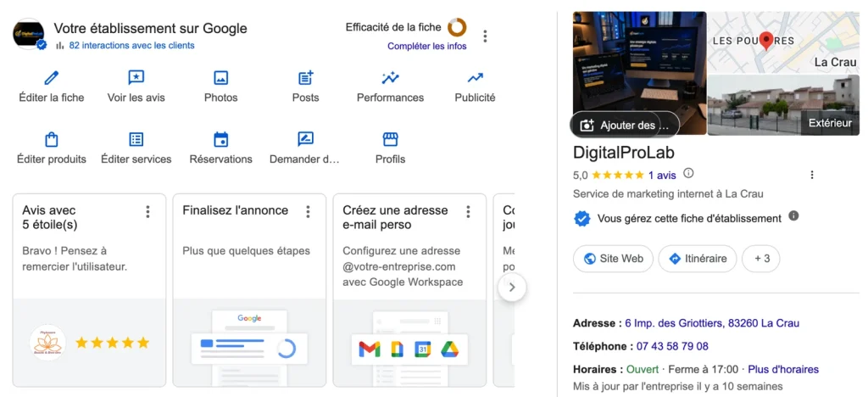Open the three-dot menu beside Efficacité de la fiche
Image resolution: width=868 pixels, height=397 pixels.
tap(485, 36)
